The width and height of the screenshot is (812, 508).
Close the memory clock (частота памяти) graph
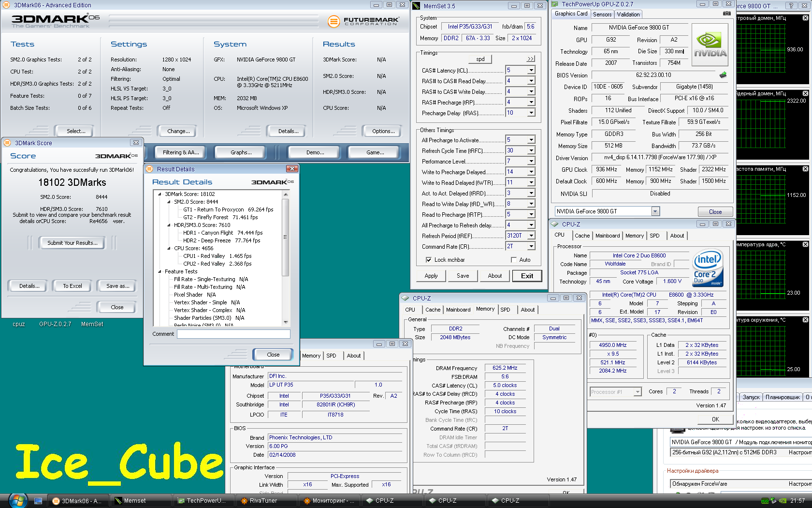805,169
